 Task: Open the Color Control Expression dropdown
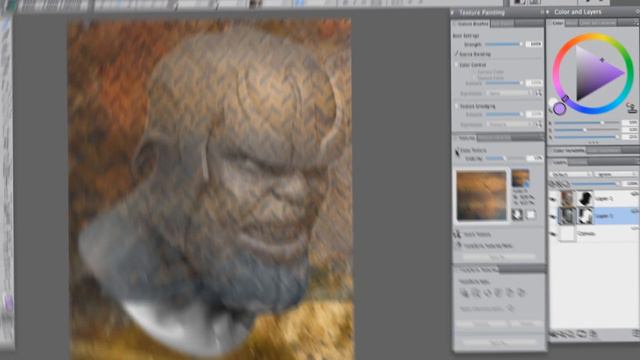[x=510, y=93]
